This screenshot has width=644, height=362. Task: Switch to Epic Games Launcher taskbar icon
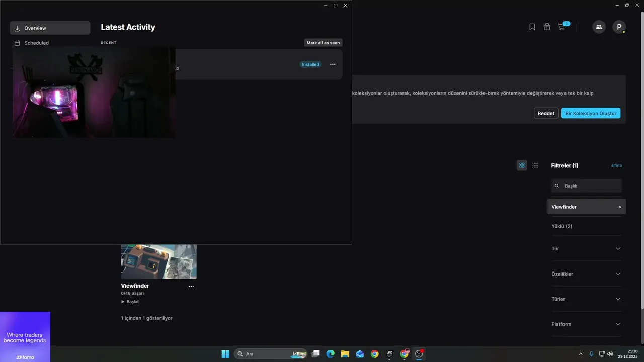click(389, 354)
